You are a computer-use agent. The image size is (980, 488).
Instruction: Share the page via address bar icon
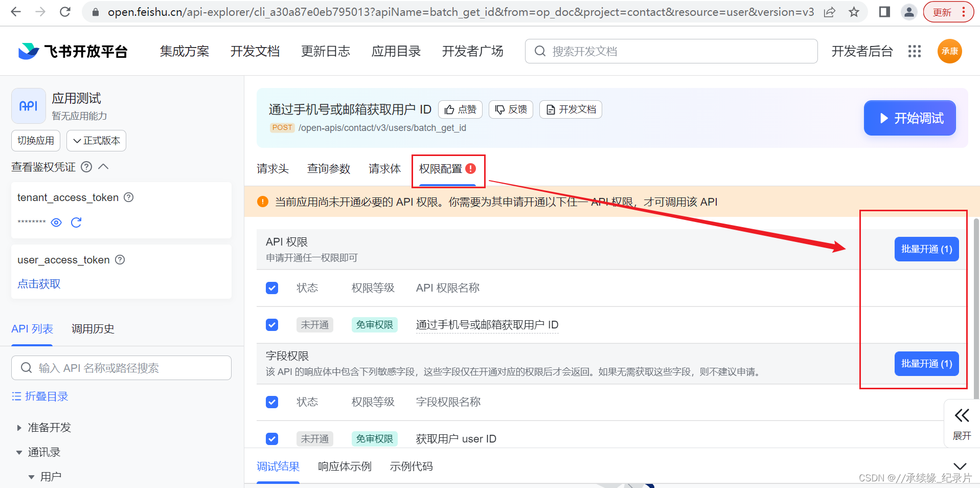click(x=830, y=12)
